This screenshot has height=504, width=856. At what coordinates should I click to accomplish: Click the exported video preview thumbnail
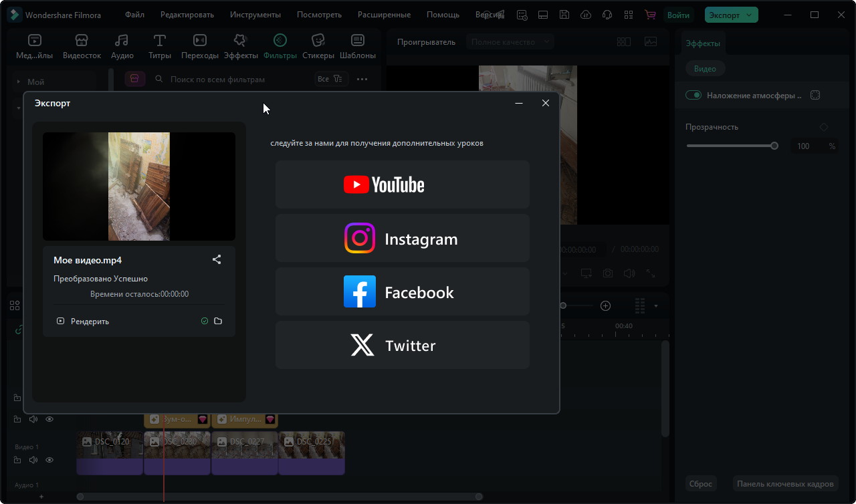tap(139, 186)
